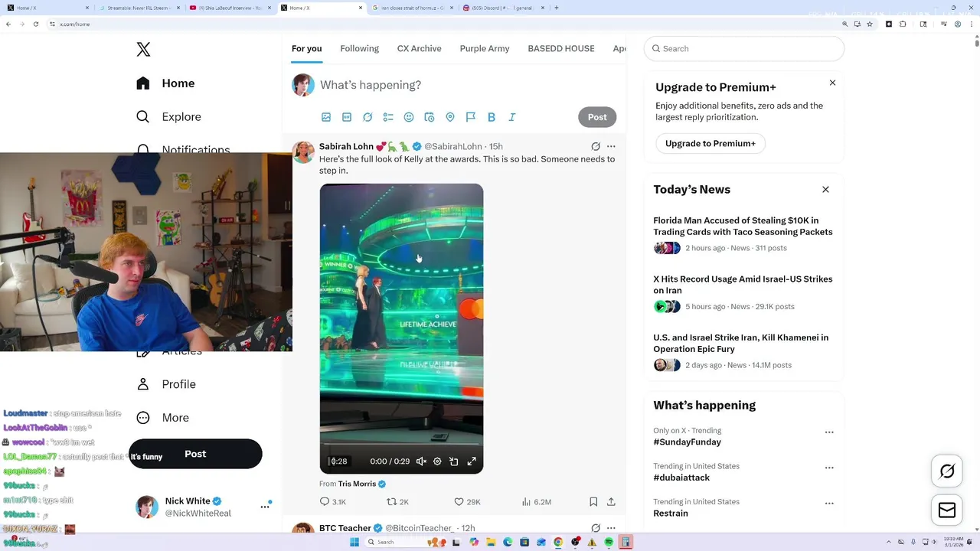The image size is (980, 551).
Task: Click Grok icon on Sabirah Lohn post
Action: coord(596,146)
